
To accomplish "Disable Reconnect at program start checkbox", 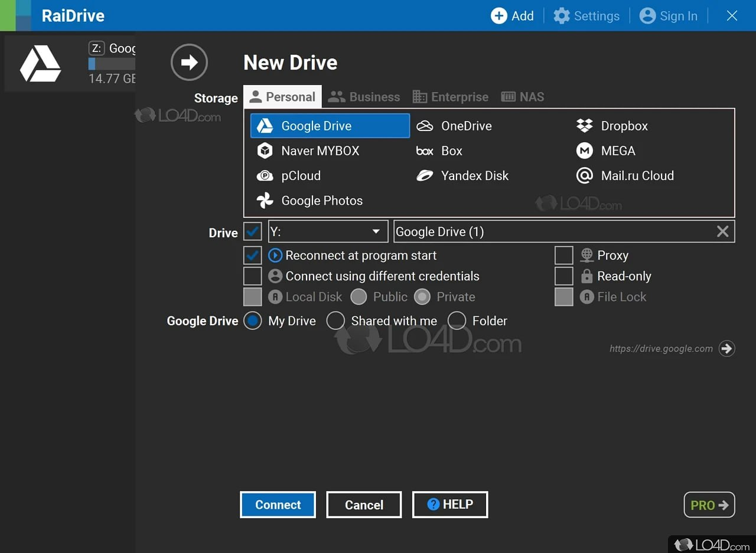I will (253, 256).
